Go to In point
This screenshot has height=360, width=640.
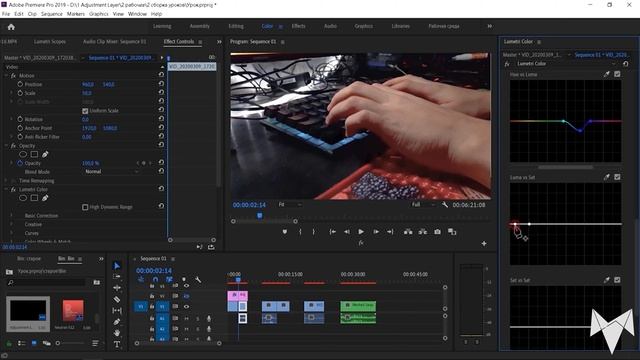tap(332, 232)
